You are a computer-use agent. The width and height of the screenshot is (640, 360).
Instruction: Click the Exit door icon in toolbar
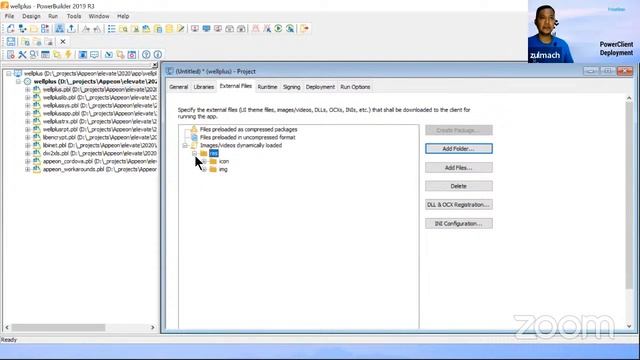[304, 29]
